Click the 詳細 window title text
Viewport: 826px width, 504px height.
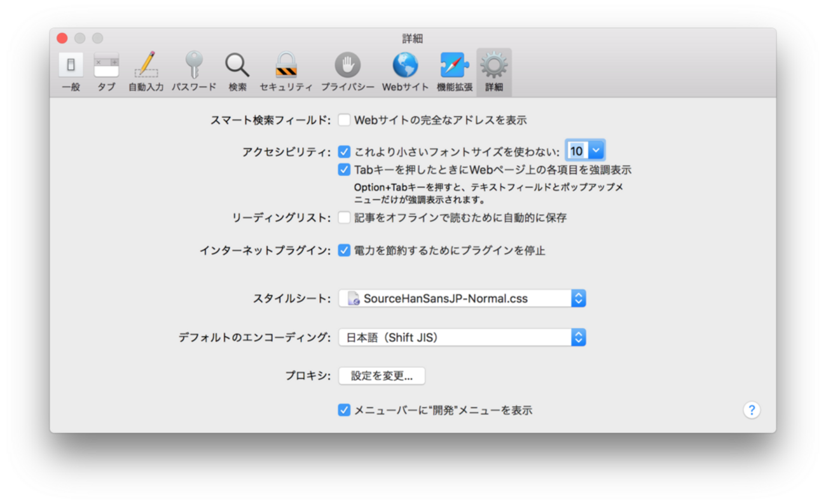click(x=413, y=38)
